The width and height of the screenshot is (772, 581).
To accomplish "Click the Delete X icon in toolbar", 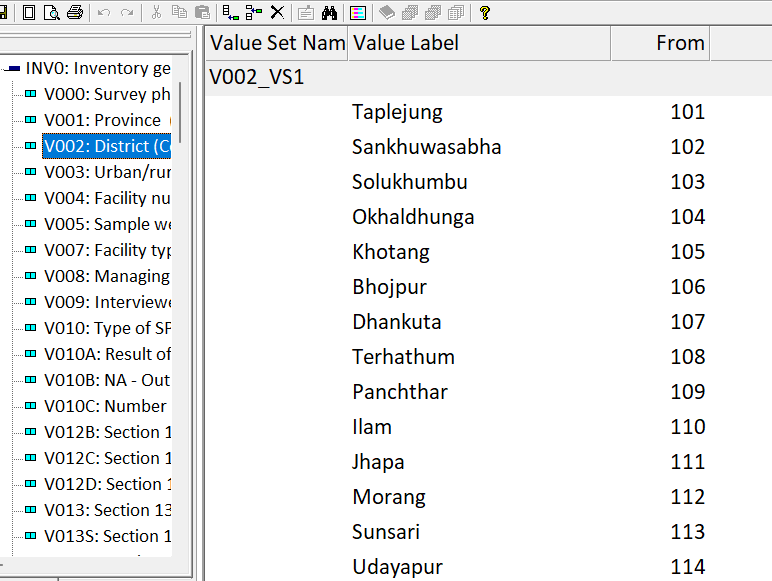I will click(x=277, y=12).
